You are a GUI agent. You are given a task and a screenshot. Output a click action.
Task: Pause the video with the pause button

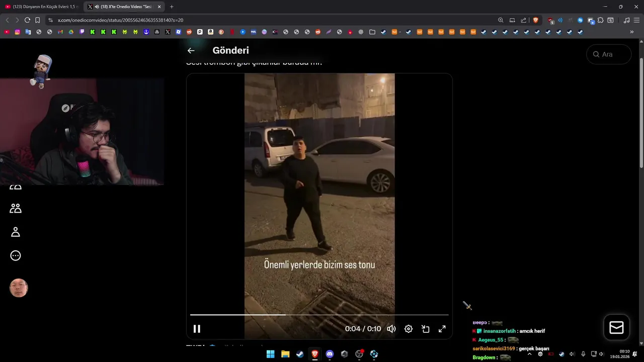[197, 329]
